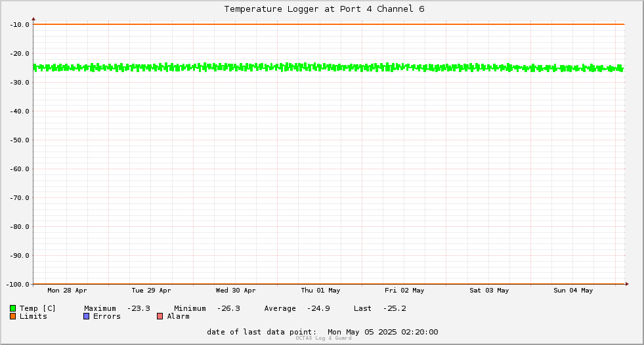This screenshot has width=644, height=345.
Task: Click the 'Alarm' legend label
Action: click(179, 316)
